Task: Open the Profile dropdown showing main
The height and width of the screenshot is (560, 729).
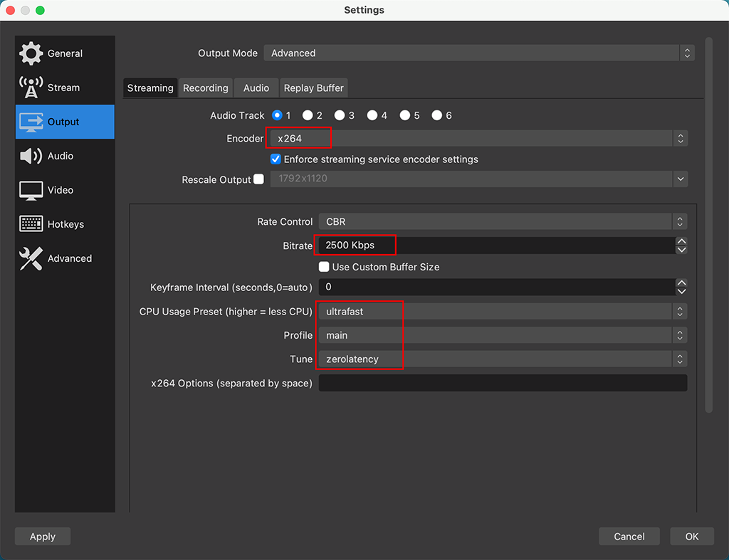Action: click(503, 335)
